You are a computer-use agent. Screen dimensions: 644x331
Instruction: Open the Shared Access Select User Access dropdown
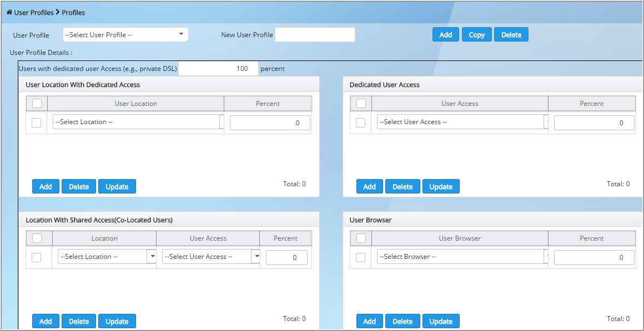[211, 256]
